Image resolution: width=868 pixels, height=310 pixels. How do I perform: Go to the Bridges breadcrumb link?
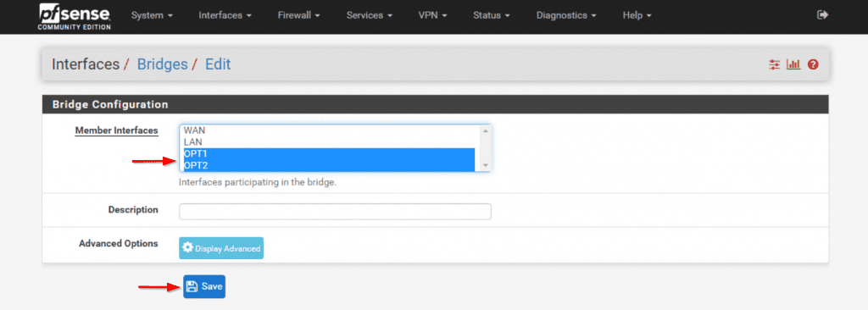click(x=162, y=64)
